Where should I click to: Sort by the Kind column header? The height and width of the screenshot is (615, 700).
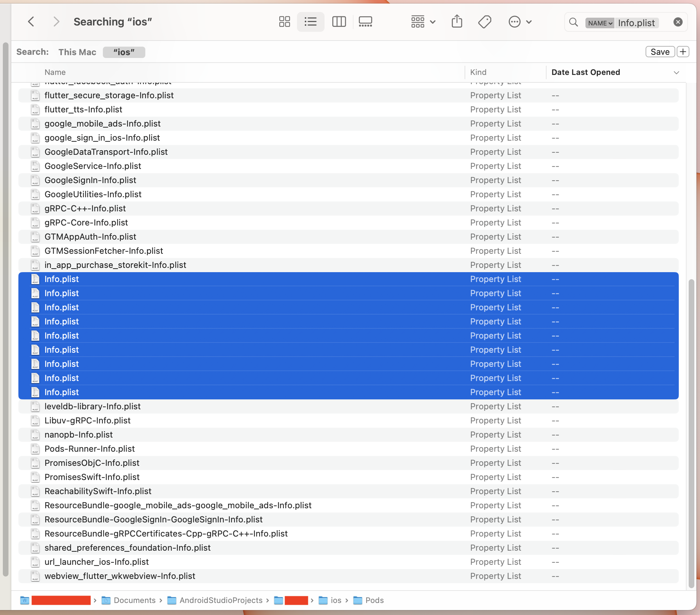click(x=478, y=72)
